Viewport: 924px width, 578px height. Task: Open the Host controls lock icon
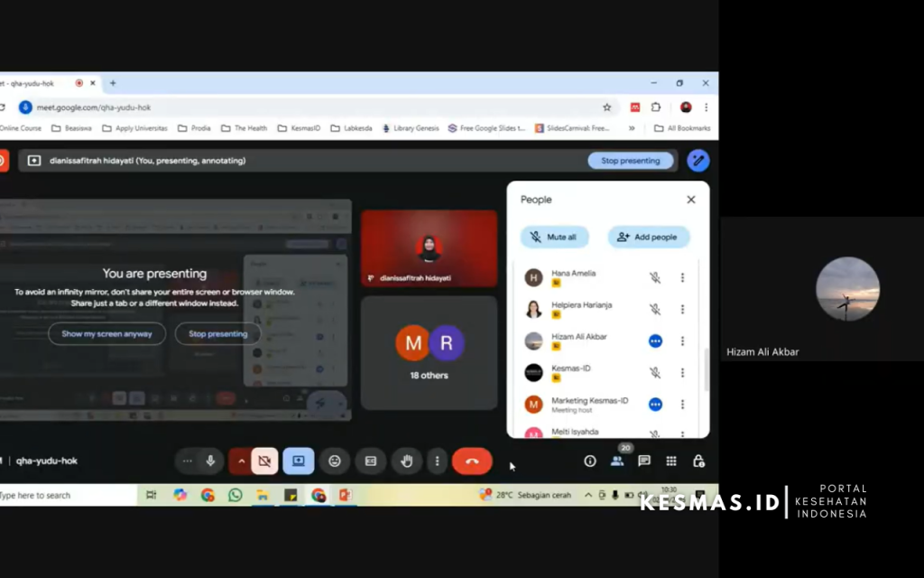click(x=698, y=461)
